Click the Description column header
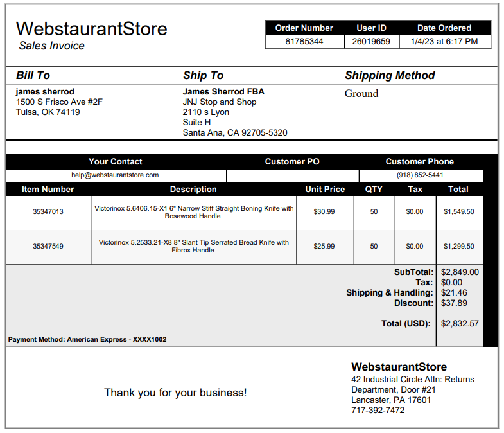The height and width of the screenshot is (433, 504). (193, 189)
